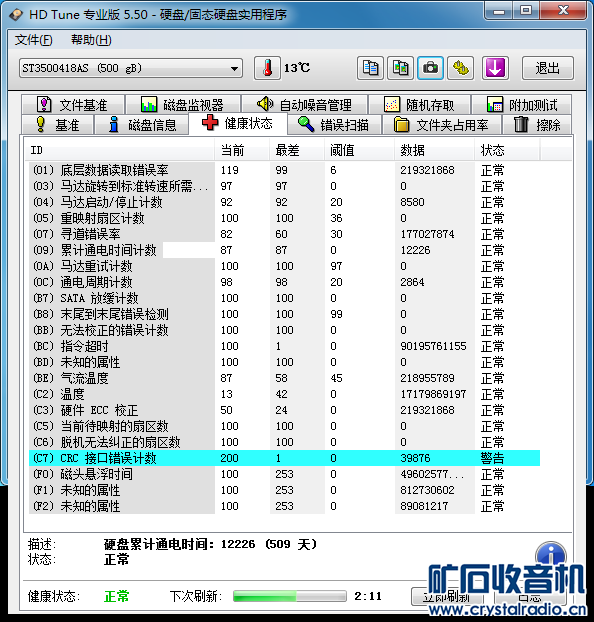
Task: Select row (BD) 未知的属性
Action: point(284,362)
